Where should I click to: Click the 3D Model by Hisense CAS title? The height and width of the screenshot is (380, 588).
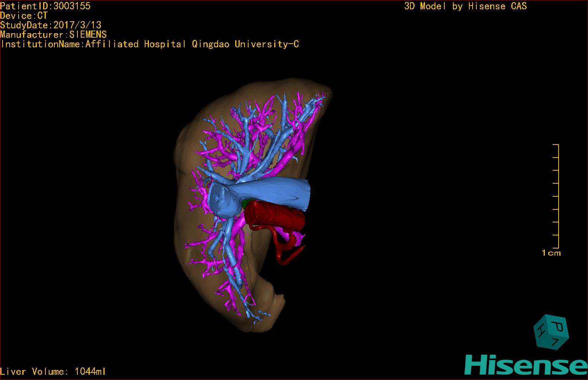465,6
